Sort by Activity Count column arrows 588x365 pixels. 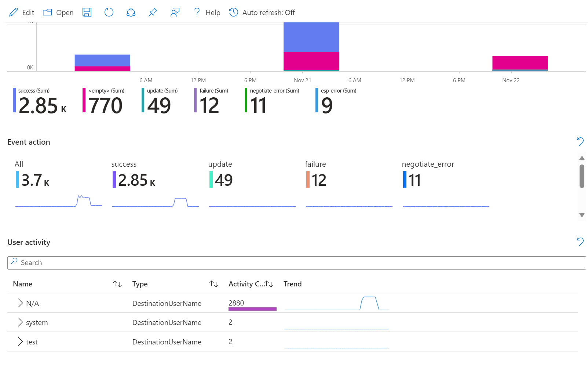click(269, 284)
